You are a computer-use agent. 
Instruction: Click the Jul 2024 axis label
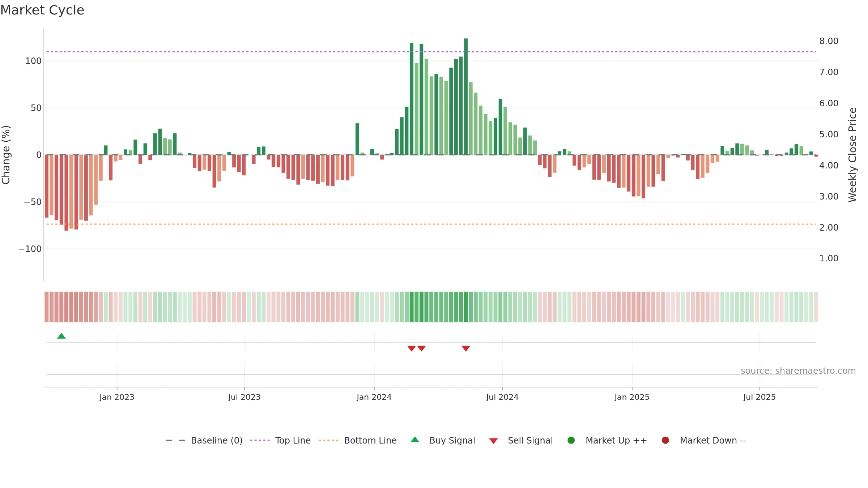[502, 397]
